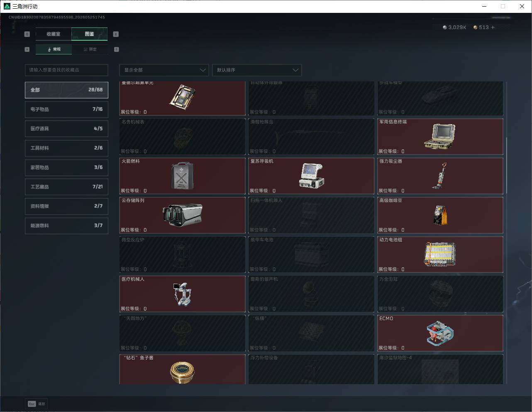Screen dimensions: 532x412
Task: Choose the 全部 28/68 category
Action: [66, 90]
